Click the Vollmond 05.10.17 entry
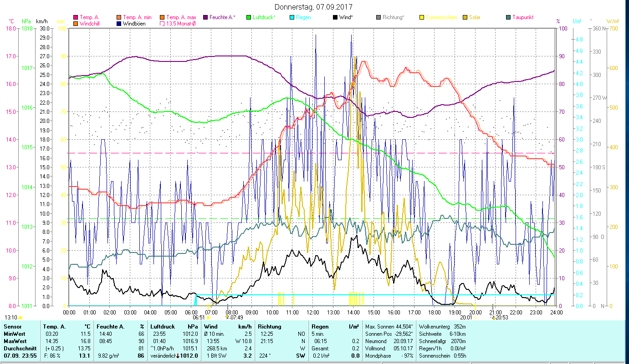 coord(389,349)
